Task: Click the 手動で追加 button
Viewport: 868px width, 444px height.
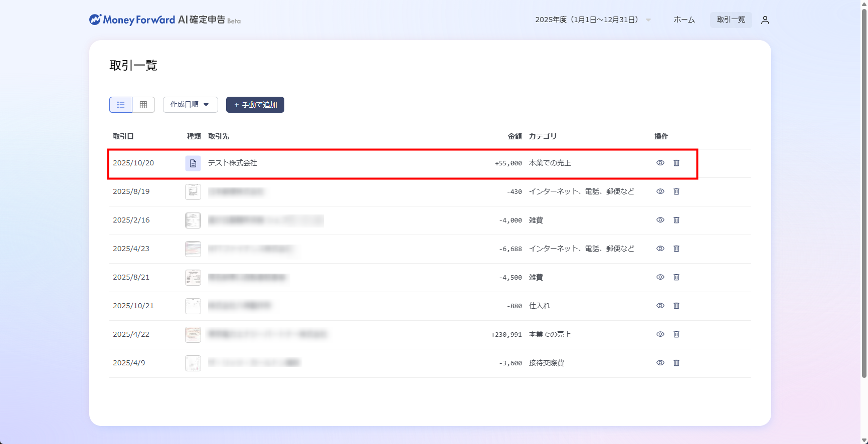Action: click(x=255, y=105)
